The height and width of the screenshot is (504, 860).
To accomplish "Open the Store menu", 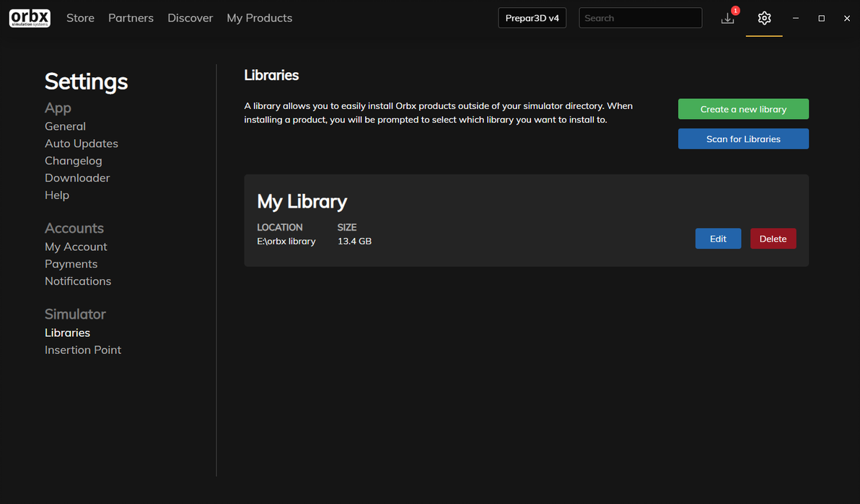I will [x=80, y=18].
